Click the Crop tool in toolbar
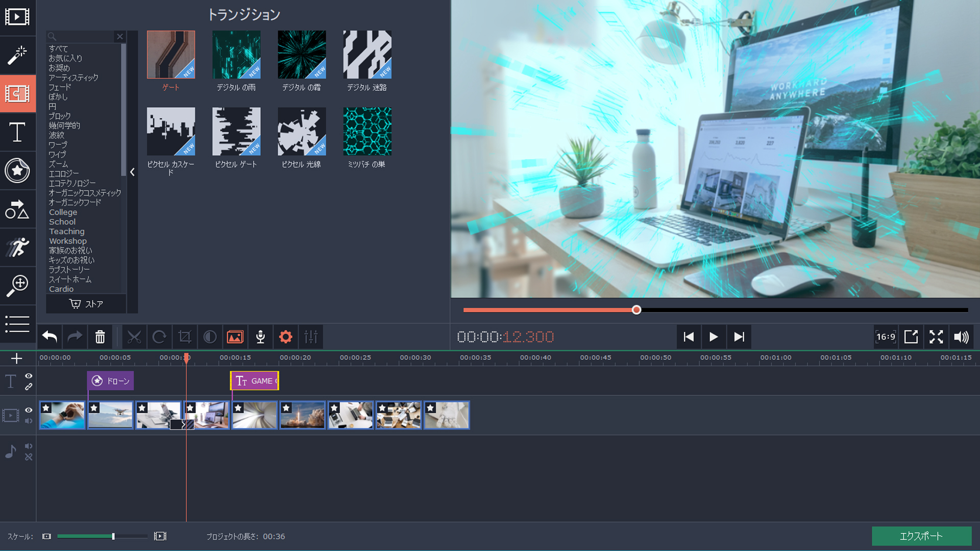 (185, 337)
